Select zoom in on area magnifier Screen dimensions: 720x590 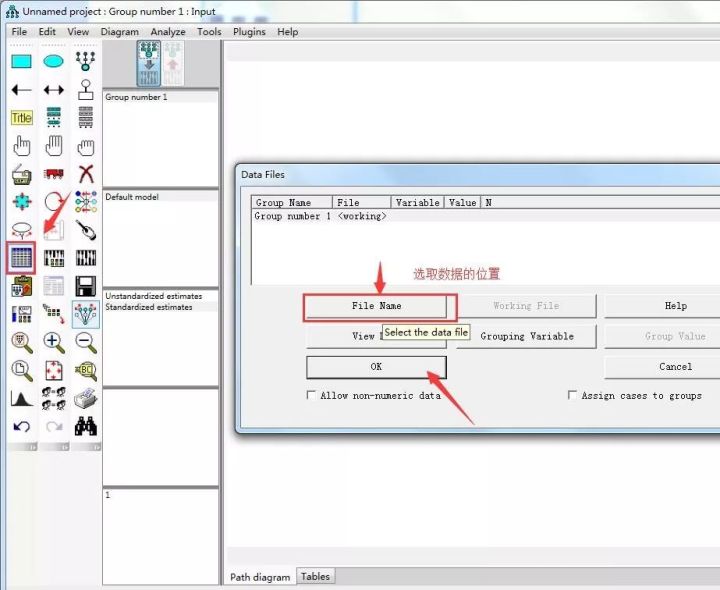click(x=21, y=343)
